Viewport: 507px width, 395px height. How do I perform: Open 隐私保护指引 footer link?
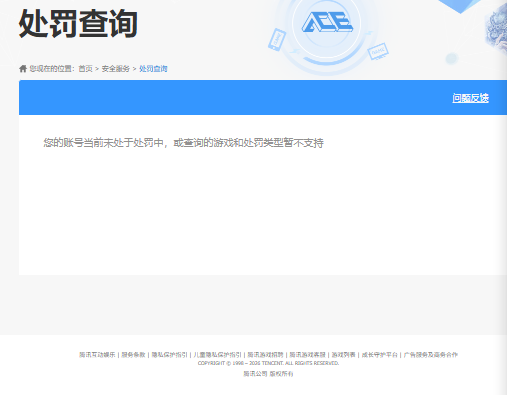click(170, 355)
